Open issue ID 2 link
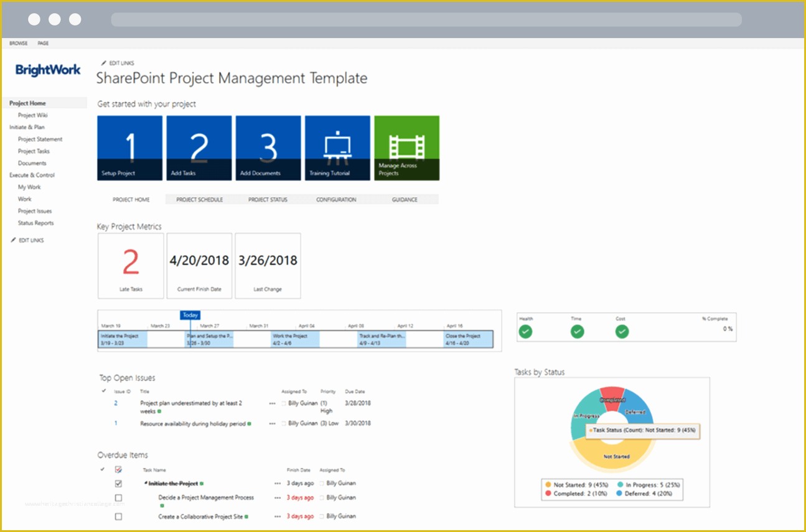Viewport: 806px width, 532px height. [116, 403]
